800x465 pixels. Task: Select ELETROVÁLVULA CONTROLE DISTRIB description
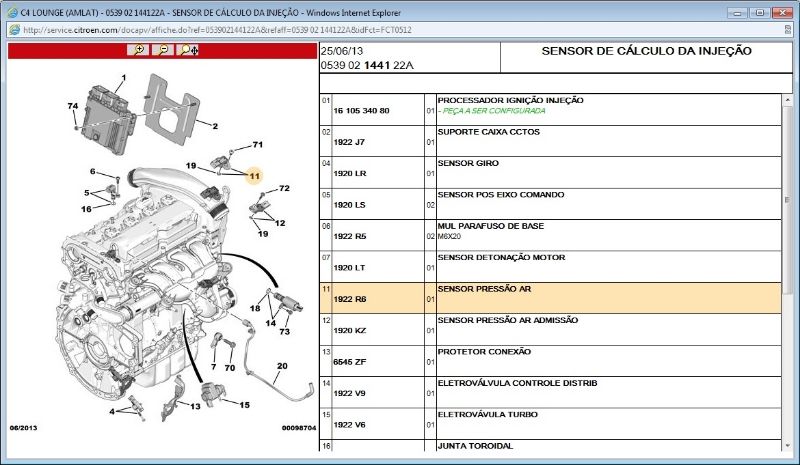pyautogui.click(x=517, y=383)
